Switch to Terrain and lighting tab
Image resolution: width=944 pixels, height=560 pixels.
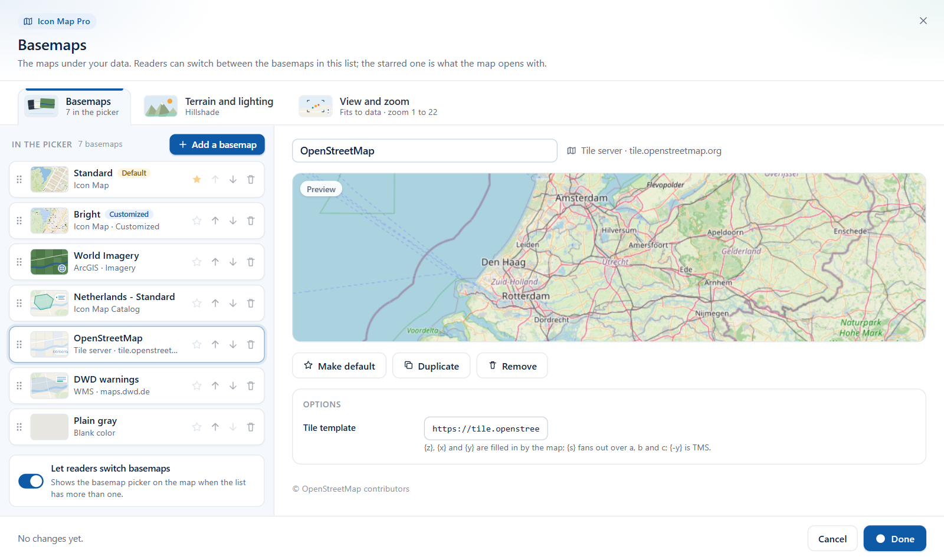point(209,107)
